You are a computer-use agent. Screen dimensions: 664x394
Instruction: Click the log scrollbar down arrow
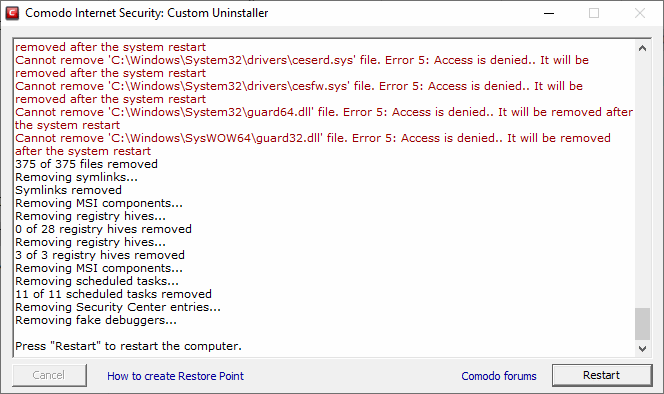(642, 349)
